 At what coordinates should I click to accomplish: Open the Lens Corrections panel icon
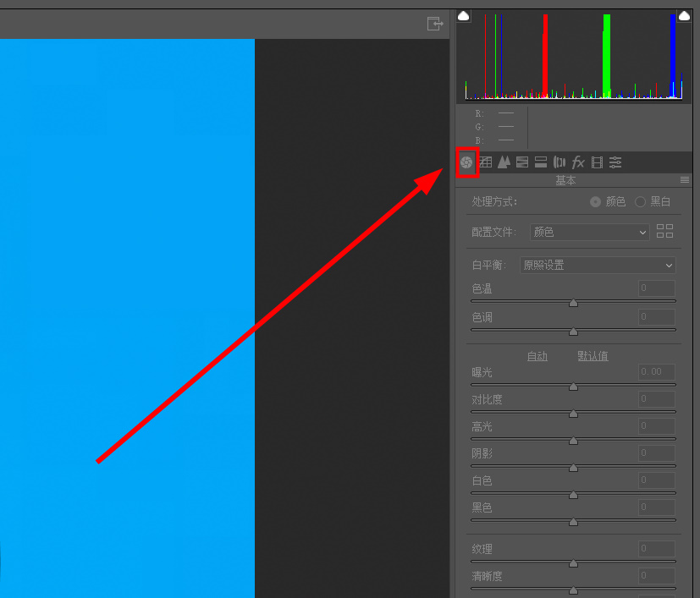(559, 162)
